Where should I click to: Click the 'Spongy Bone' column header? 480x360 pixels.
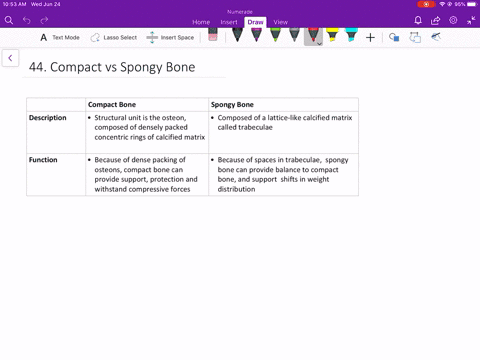tap(232, 104)
